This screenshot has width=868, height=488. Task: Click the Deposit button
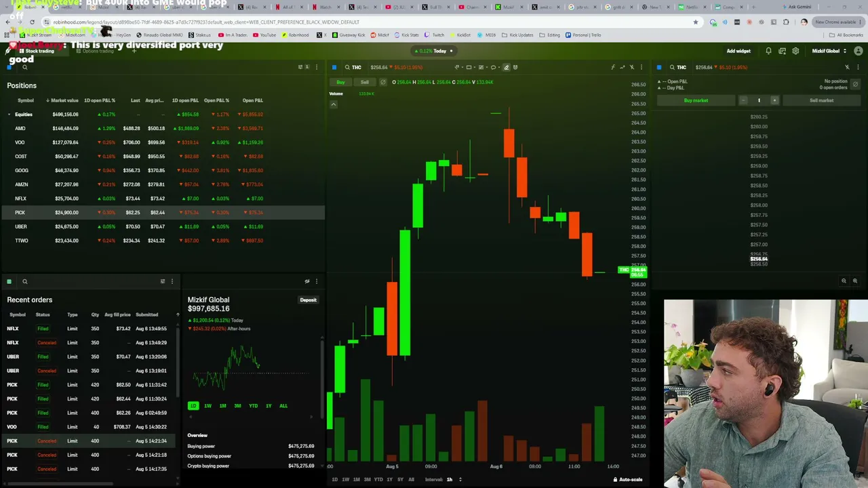point(309,300)
